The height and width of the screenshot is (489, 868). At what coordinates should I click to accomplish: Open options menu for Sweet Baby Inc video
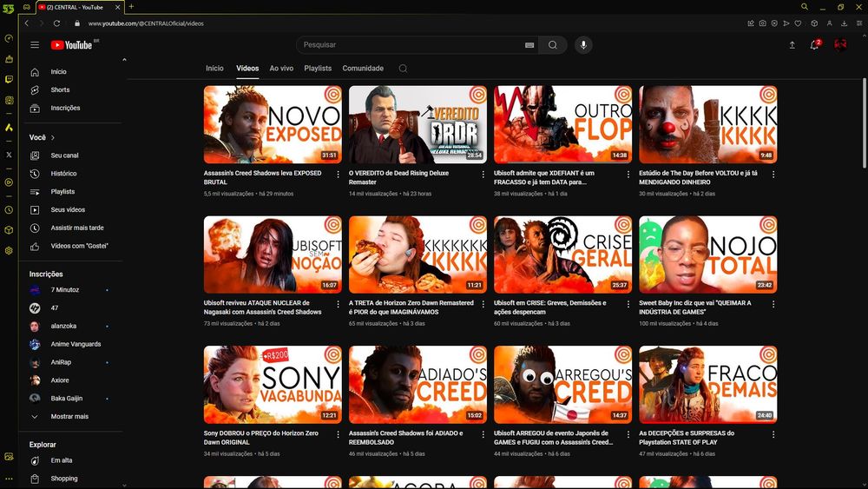pyautogui.click(x=773, y=304)
